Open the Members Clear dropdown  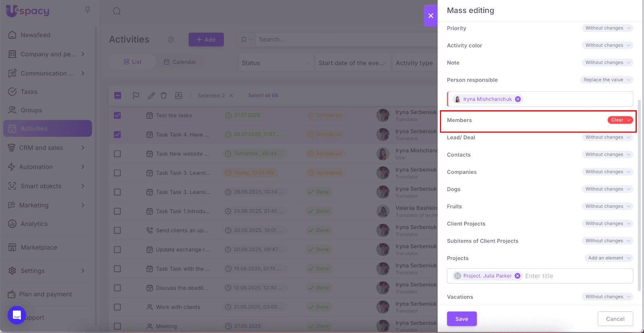click(x=620, y=120)
